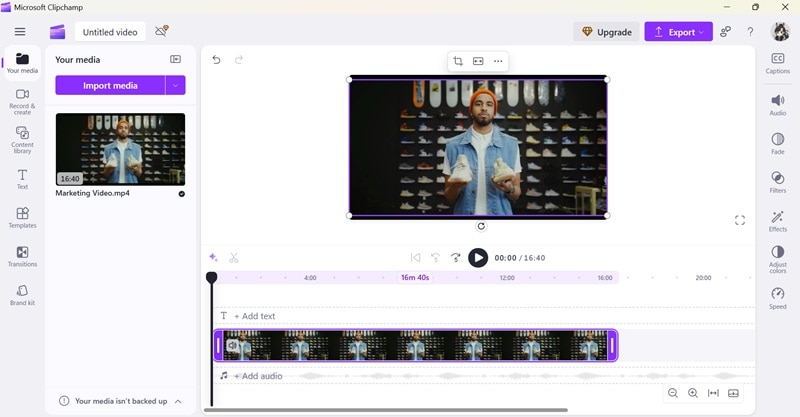The height and width of the screenshot is (417, 800).
Task: Skip forward five seconds
Action: click(x=456, y=258)
